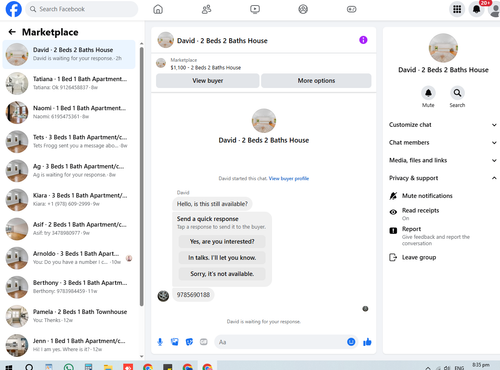Click the "Hello, is this still available?" message
The image size is (500, 370).
212,204
